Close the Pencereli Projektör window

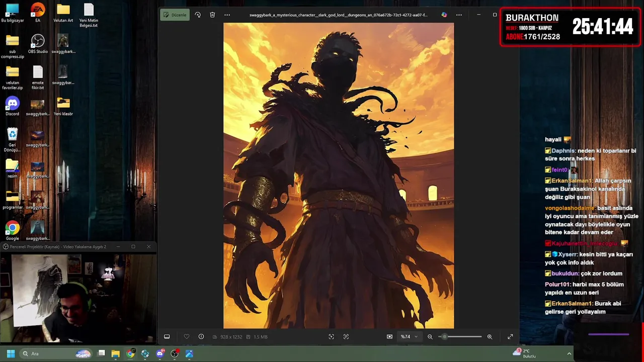tap(148, 246)
